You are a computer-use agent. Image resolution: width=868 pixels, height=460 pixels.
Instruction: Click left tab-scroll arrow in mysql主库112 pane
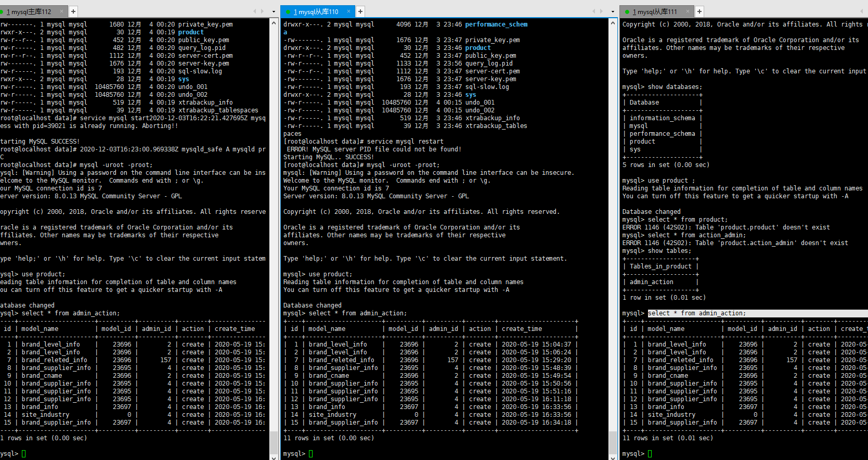pyautogui.click(x=255, y=11)
